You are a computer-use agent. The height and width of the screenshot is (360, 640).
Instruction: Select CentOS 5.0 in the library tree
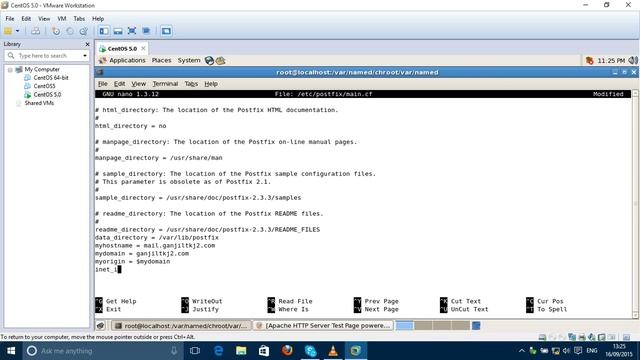tap(47, 95)
